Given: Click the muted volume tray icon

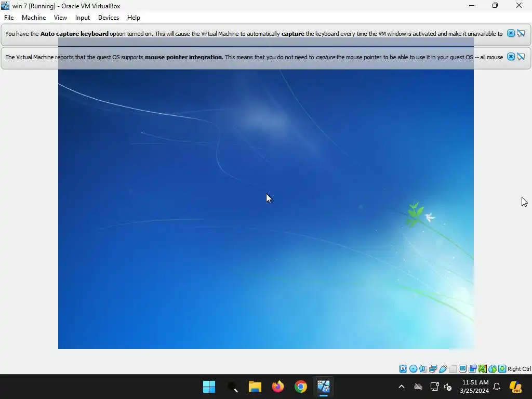Looking at the screenshot, I should coord(448,387).
